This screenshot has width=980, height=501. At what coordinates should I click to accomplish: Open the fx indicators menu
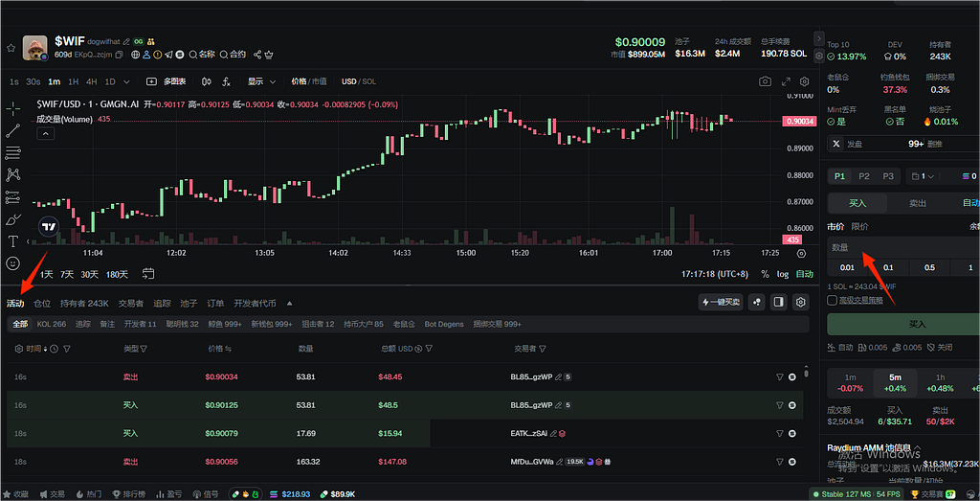[226, 81]
